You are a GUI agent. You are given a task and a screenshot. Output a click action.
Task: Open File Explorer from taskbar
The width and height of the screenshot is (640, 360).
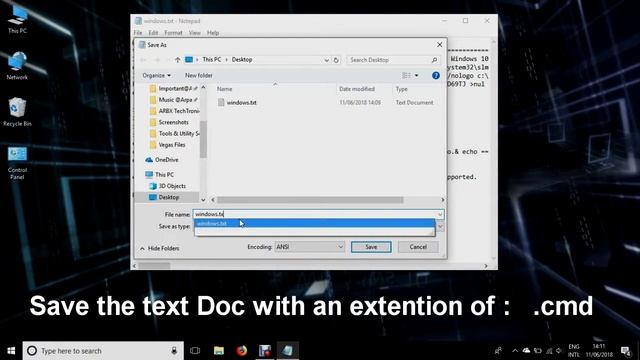coord(219,351)
